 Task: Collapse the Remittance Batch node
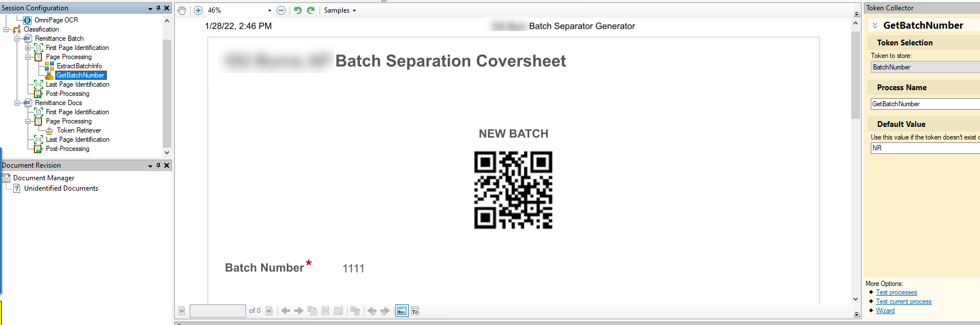pyautogui.click(x=17, y=38)
